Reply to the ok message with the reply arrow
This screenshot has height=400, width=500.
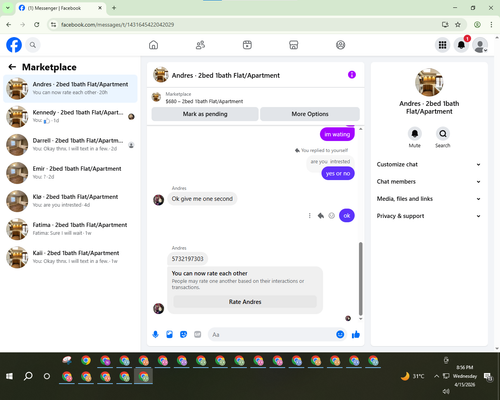coord(321,216)
